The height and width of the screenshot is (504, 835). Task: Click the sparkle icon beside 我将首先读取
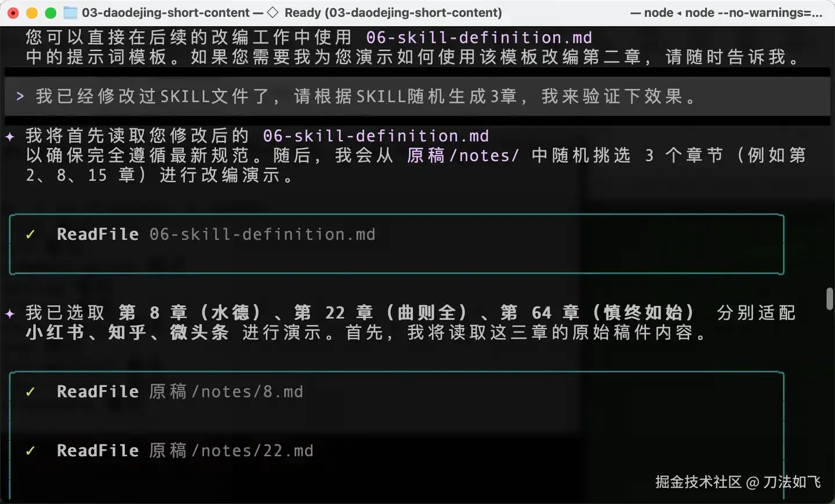click(x=10, y=137)
